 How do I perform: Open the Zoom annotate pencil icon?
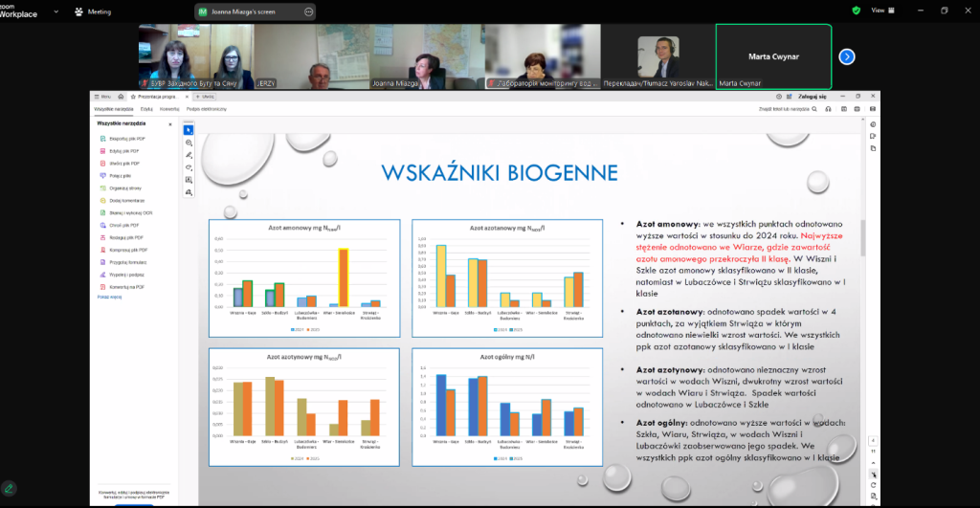9,489
